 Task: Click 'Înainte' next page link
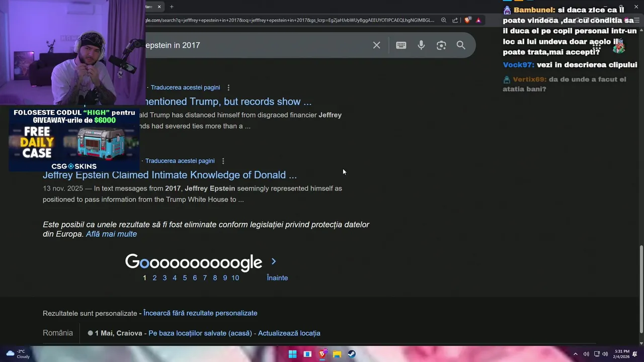click(x=277, y=278)
